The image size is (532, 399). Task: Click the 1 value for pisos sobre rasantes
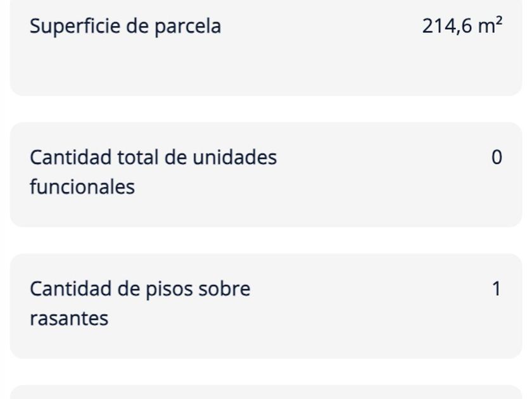click(x=497, y=289)
